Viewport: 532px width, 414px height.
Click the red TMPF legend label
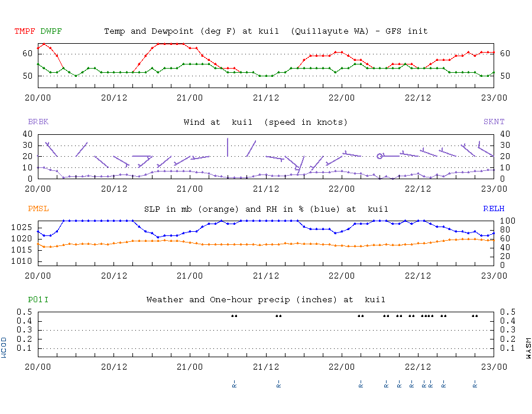(x=24, y=31)
